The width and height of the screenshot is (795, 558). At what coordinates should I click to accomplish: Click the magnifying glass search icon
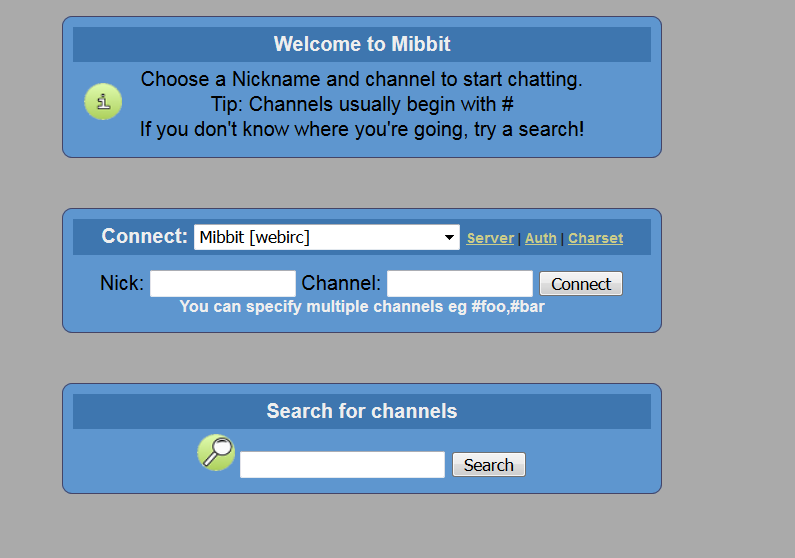click(216, 452)
